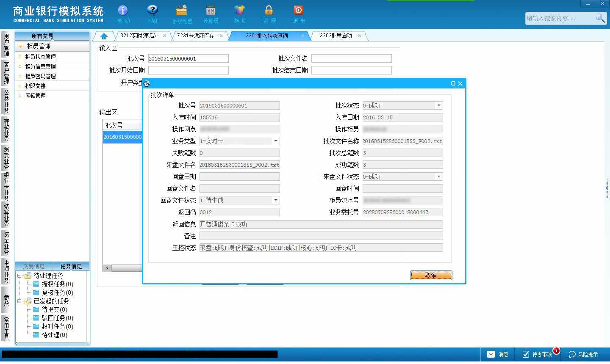Open 权限交接 in the menu
The image size is (610, 364).
click(35, 86)
